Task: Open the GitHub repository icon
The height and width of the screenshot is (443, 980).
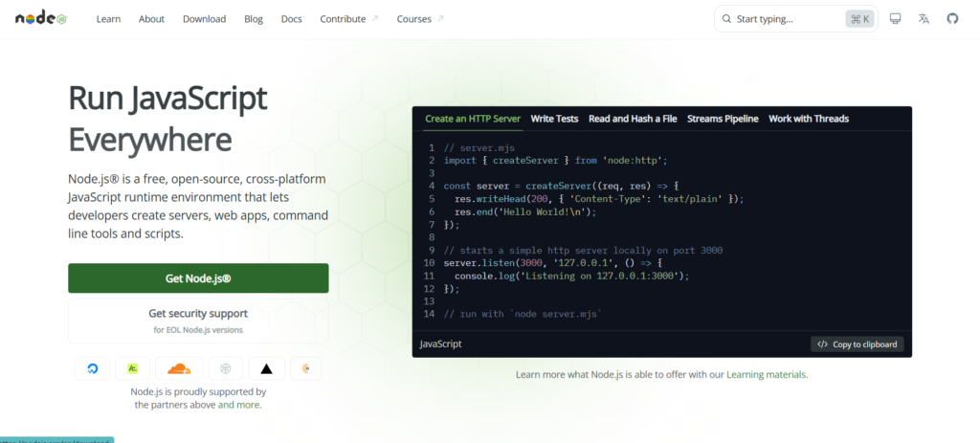Action: pyautogui.click(x=952, y=19)
